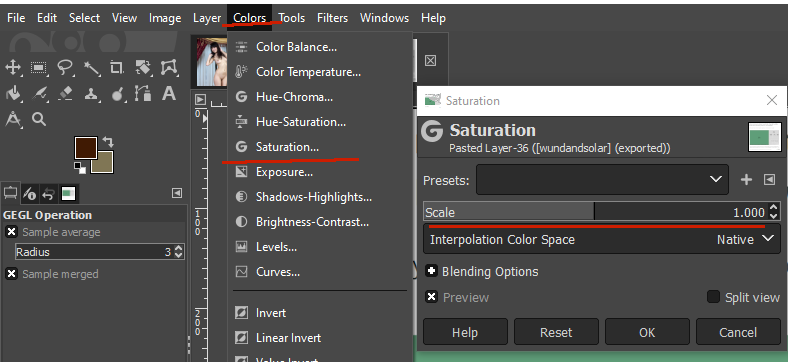This screenshot has width=788, height=362.
Task: Toggle the Sample merged checkbox
Action: [11, 274]
